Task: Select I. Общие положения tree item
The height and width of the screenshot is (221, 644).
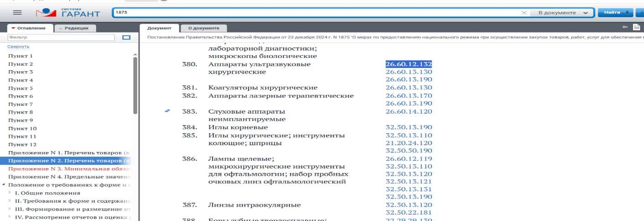Action: [x=47, y=193]
